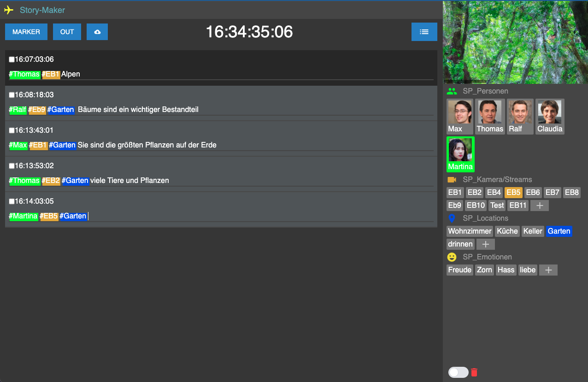Click text field of the #Martina entry
The image size is (588, 382).
[221, 216]
